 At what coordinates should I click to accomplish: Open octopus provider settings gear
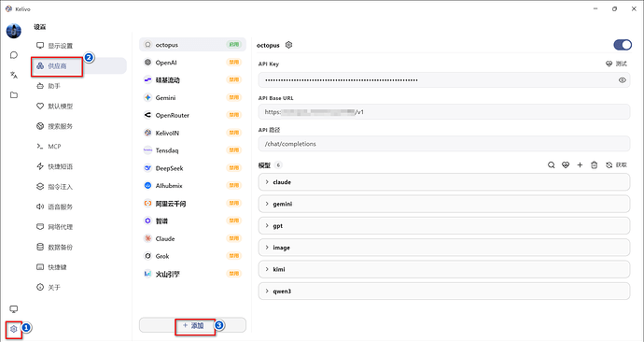click(288, 45)
